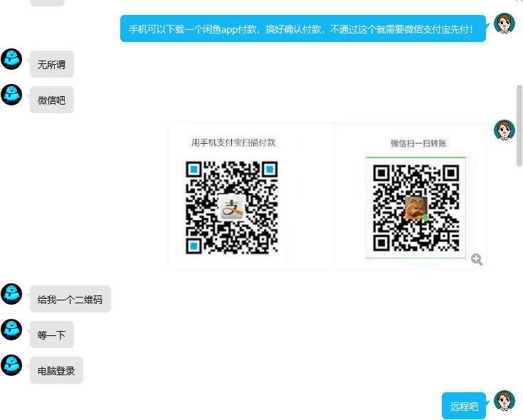Open the Alipay QR code image
This screenshot has height=420, width=523.
pos(232,207)
